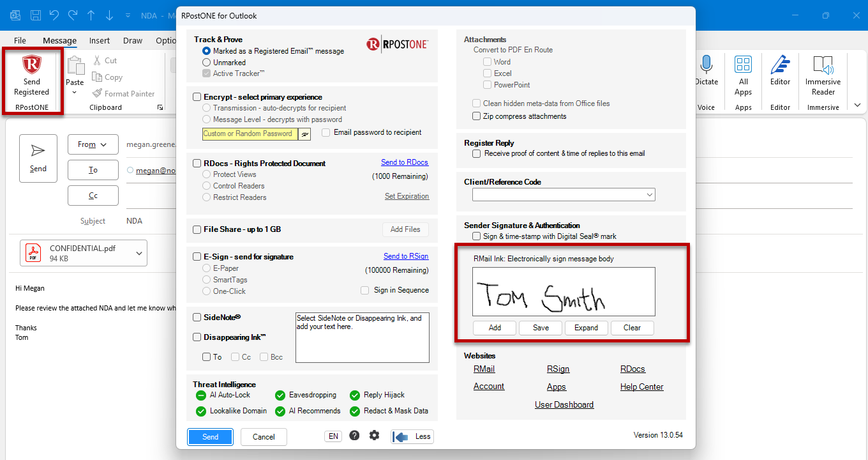Check Zip compress attachments
This screenshot has height=460, width=868.
point(477,116)
